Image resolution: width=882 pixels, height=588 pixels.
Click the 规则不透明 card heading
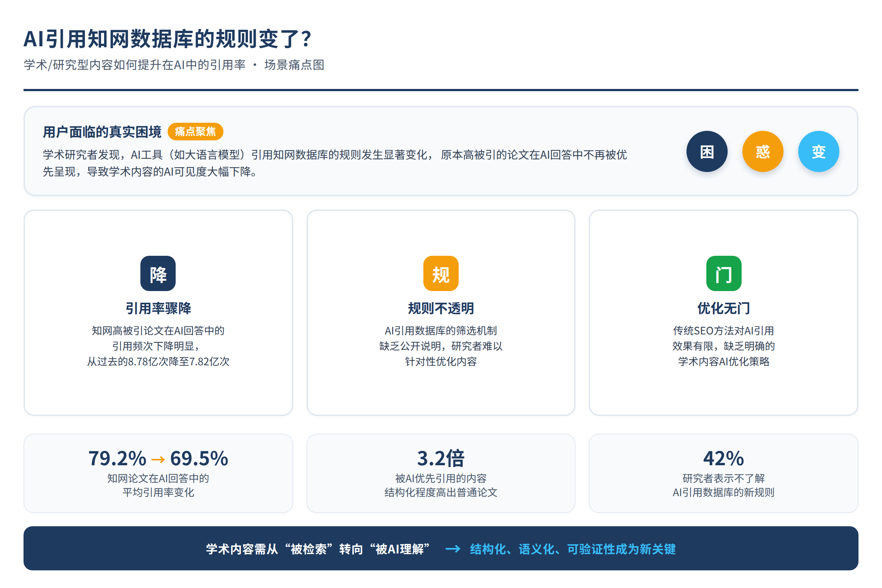[441, 308]
